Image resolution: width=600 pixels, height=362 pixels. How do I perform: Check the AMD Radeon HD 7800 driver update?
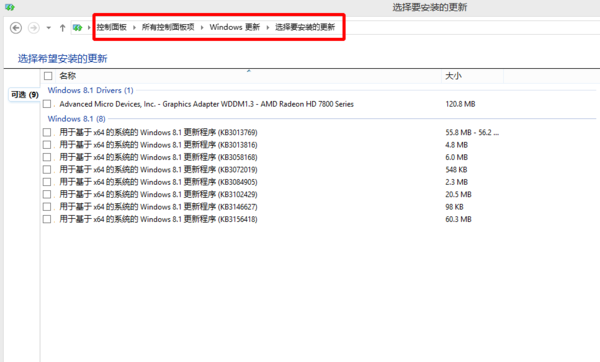coord(47,104)
